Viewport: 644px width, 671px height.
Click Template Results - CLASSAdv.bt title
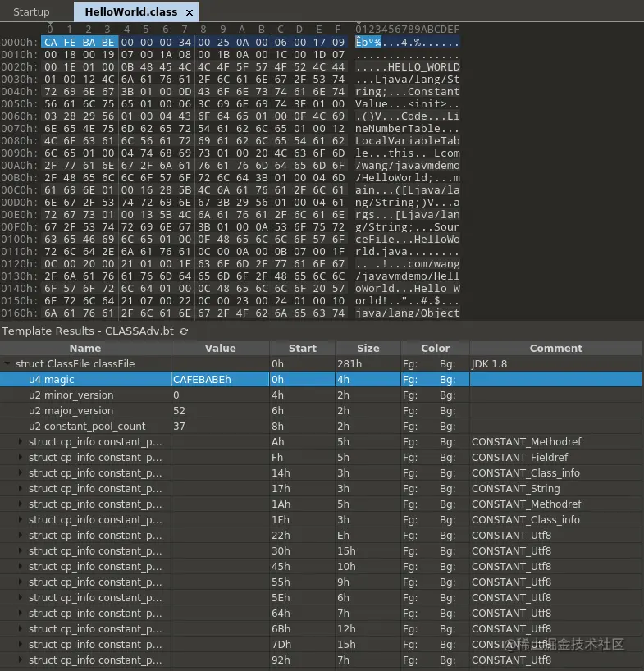(x=88, y=331)
